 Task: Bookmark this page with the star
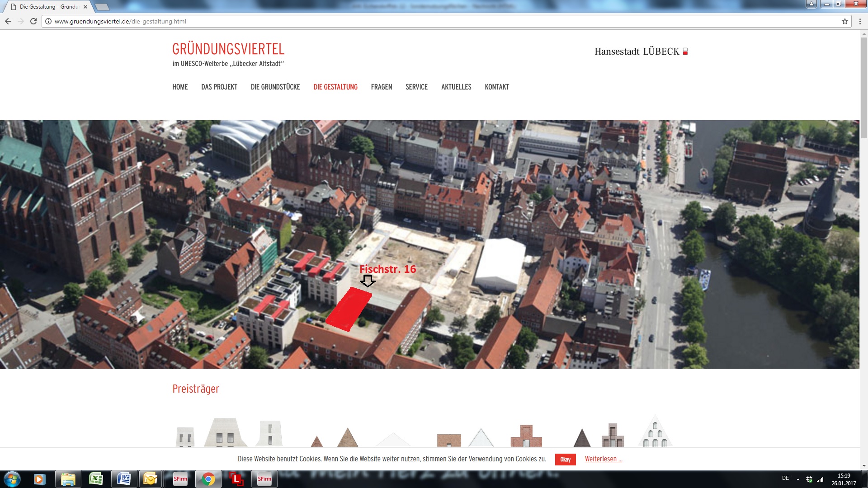tap(844, 21)
